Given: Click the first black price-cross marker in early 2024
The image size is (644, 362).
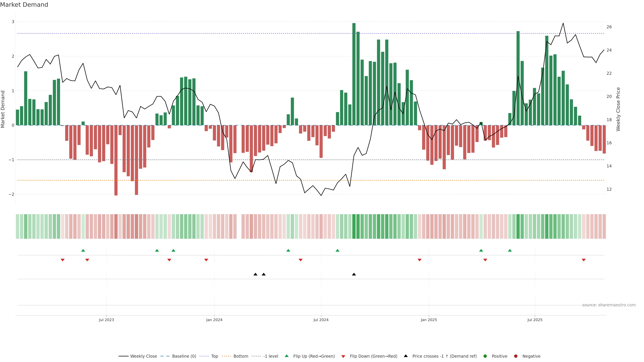Looking at the screenshot, I should click(x=255, y=274).
